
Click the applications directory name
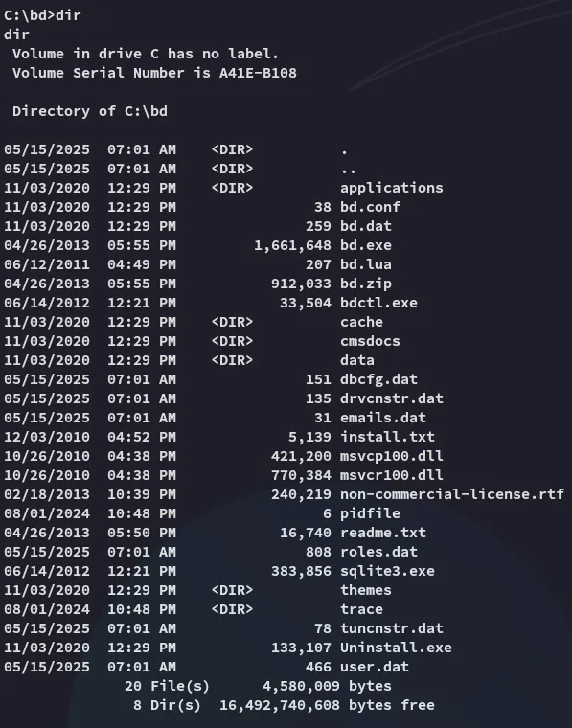pyautogui.click(x=392, y=188)
